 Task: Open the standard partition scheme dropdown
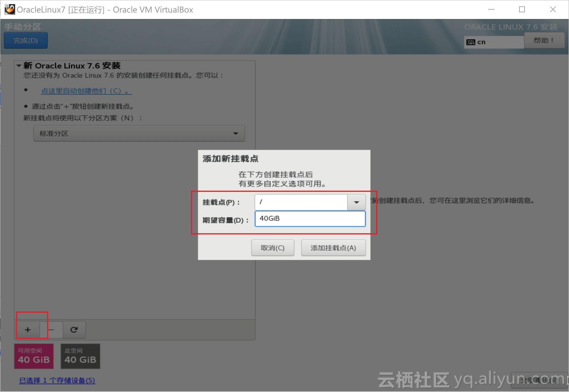[x=139, y=133]
